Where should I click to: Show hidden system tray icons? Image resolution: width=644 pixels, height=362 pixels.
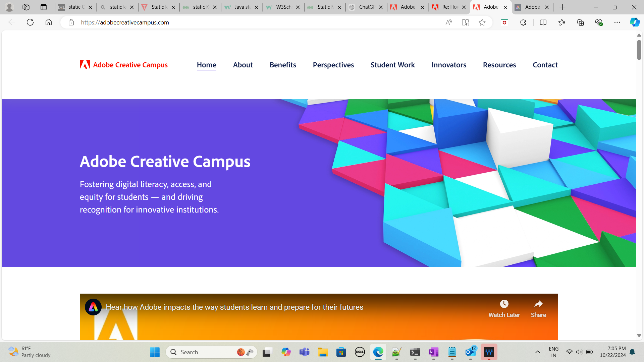(538, 352)
